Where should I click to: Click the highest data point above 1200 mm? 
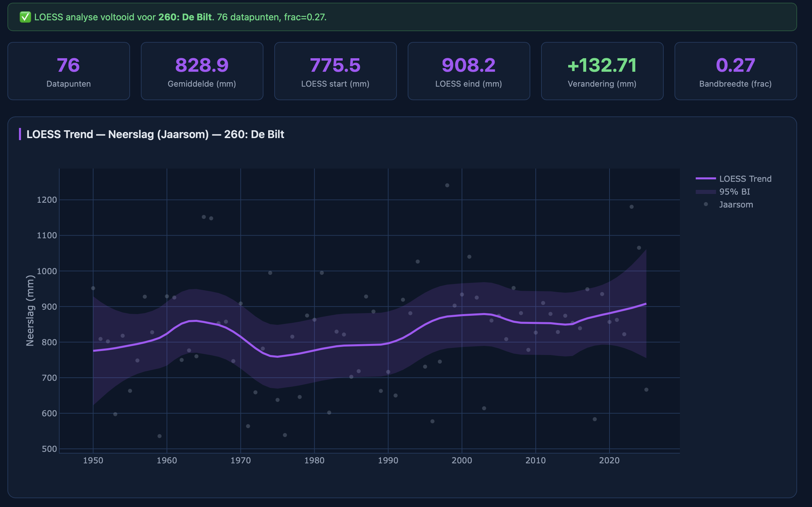[447, 185]
